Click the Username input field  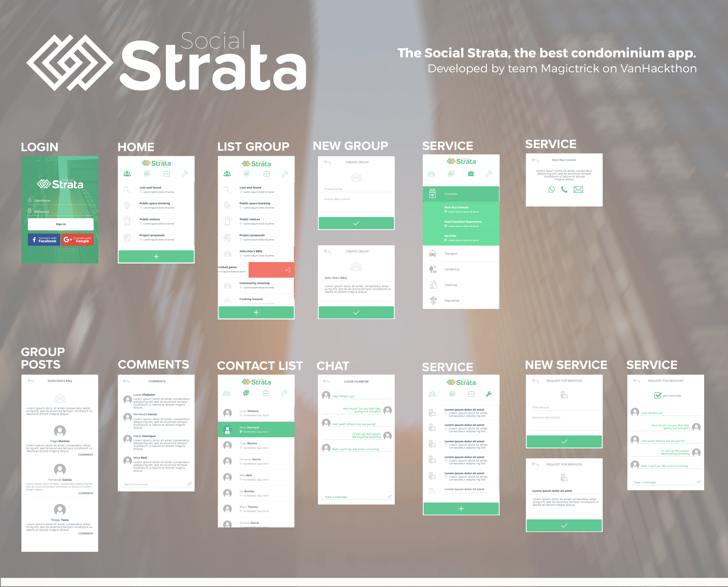(x=61, y=200)
